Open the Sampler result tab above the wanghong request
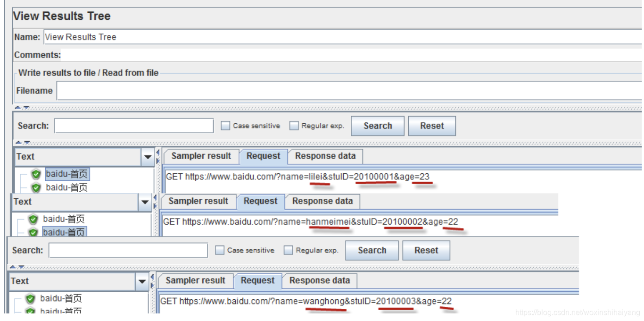 point(196,280)
